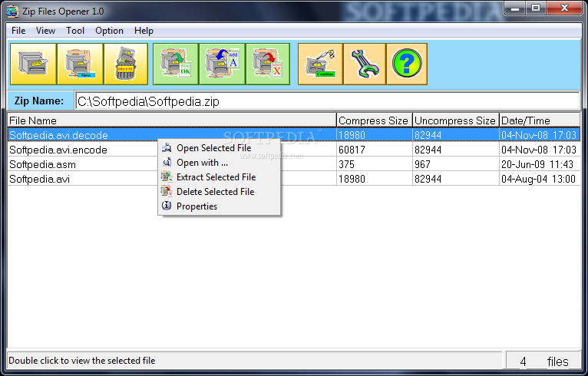Image resolution: width=588 pixels, height=376 pixels.
Task: Click the Combine zip files toolbar icon
Action: pos(320,64)
